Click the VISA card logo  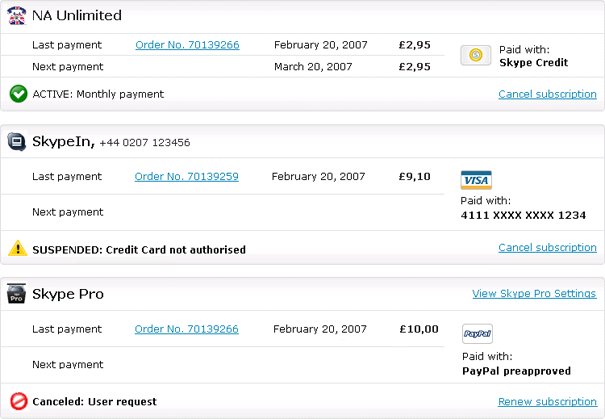(x=476, y=180)
